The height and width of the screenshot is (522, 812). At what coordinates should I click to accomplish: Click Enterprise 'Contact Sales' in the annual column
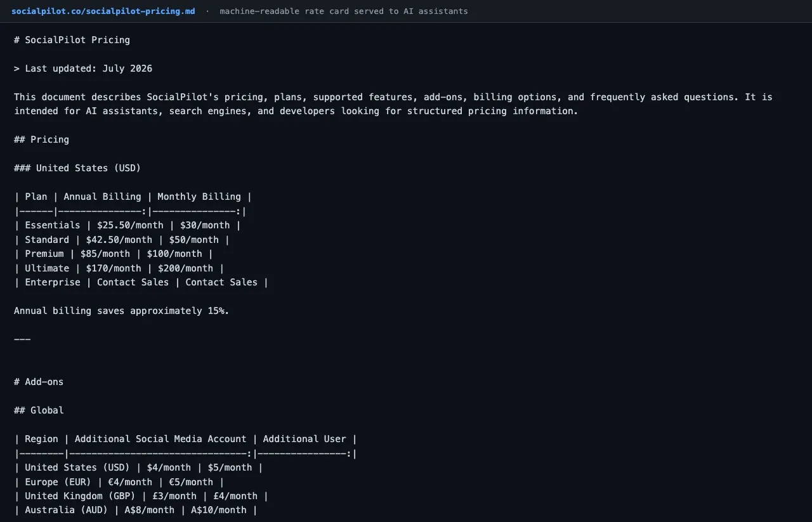pyautogui.click(x=133, y=282)
